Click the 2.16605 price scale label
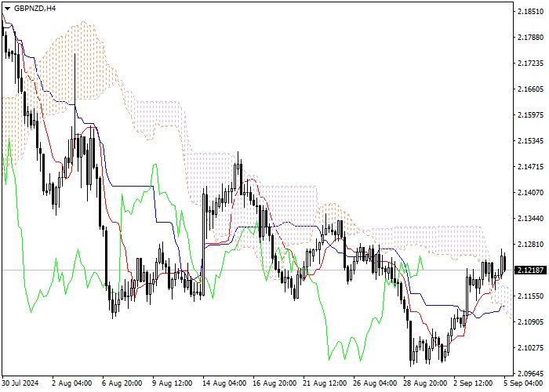This screenshot has width=549, height=392. click(x=530, y=89)
